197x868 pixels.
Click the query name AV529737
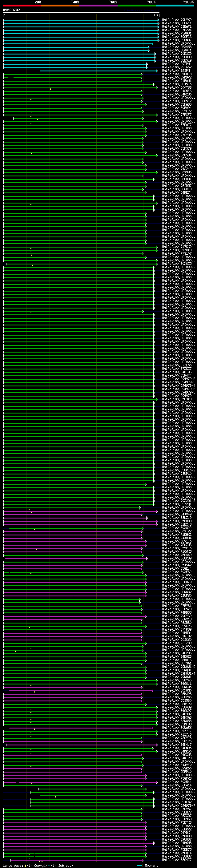pyautogui.click(x=11, y=10)
